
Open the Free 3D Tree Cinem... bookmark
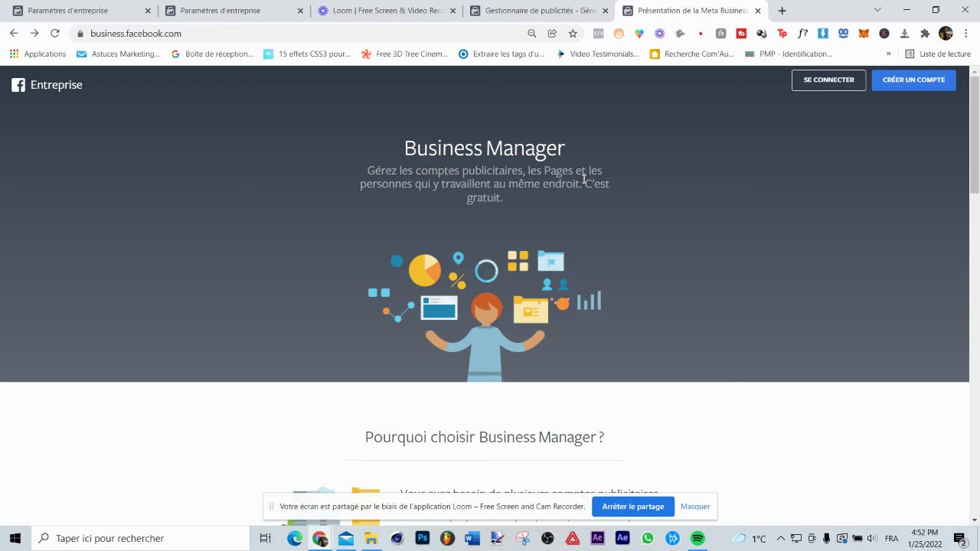[x=404, y=54]
